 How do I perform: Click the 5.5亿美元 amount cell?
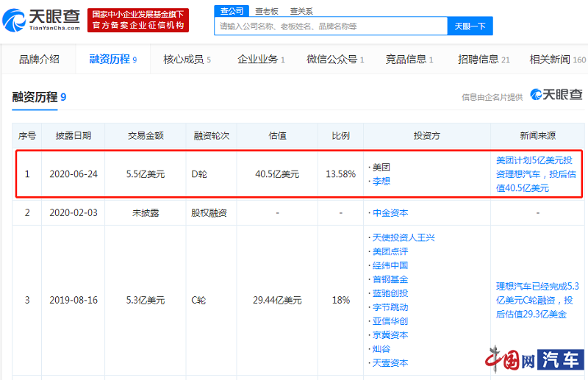point(146,174)
